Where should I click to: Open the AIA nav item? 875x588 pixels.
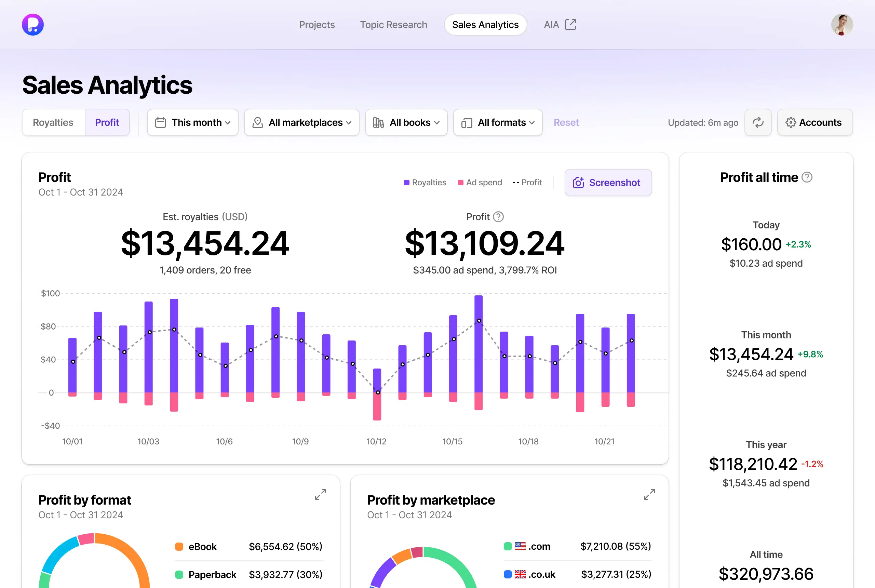(560, 25)
